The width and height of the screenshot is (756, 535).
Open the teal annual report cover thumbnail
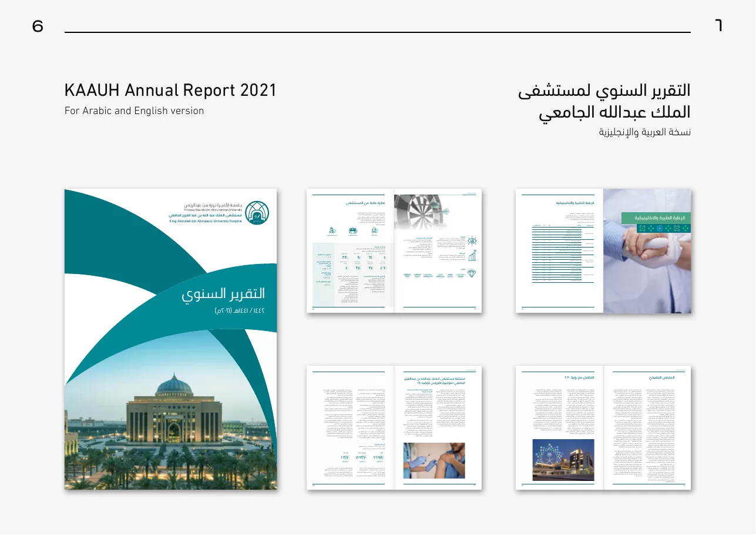[171, 339]
